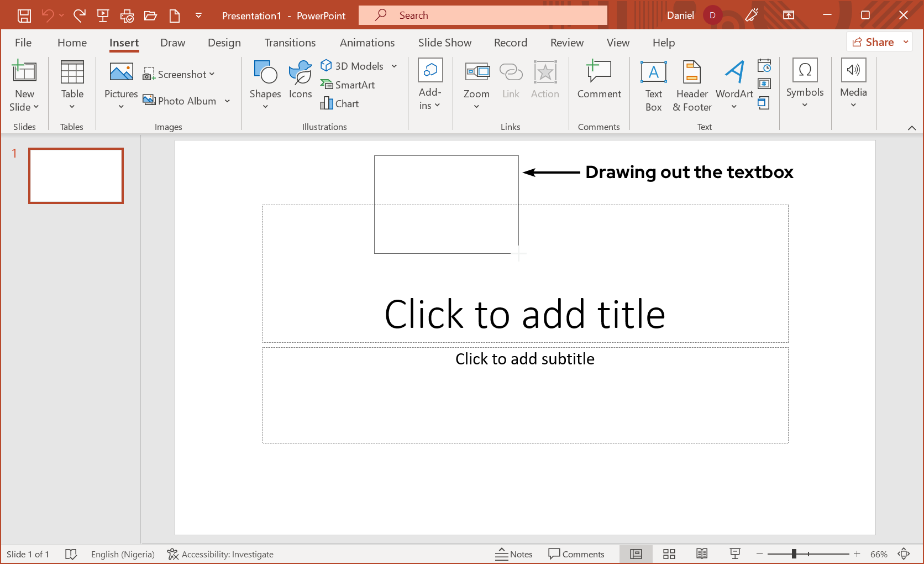Switch to Slide Sorter view
The height and width of the screenshot is (564, 924).
[x=669, y=554]
